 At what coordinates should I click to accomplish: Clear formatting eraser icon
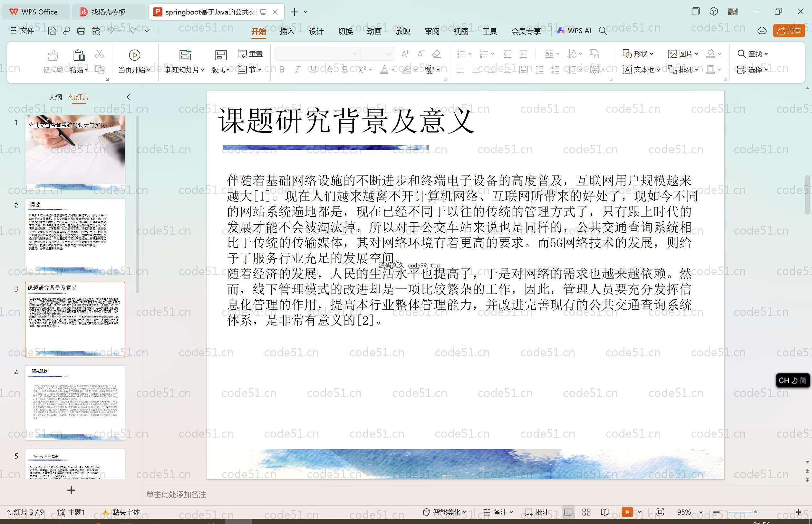(436, 54)
